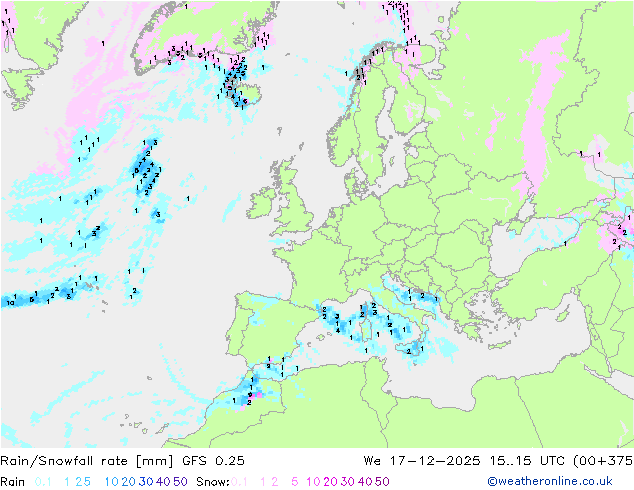Pick the Snow 0.1 legend color value
The width and height of the screenshot is (634, 490).
pyautogui.click(x=239, y=482)
